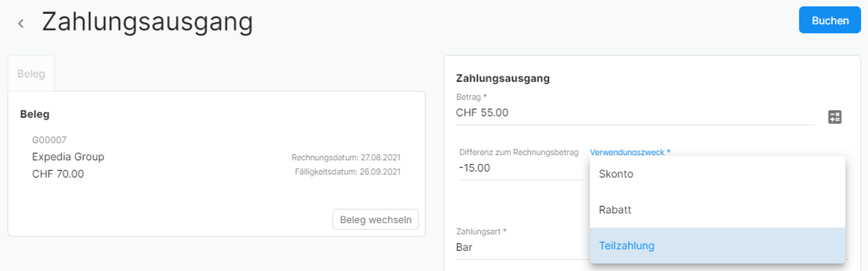Click the Rechnungsdatum 27.08.2021 text
Screen dimensions: 868x271
(x=346, y=157)
